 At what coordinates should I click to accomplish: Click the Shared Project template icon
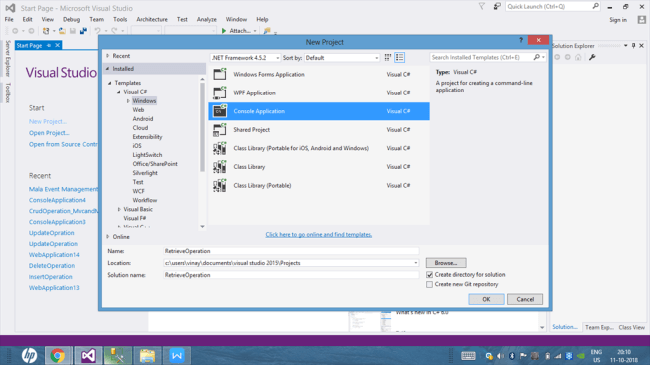point(220,129)
